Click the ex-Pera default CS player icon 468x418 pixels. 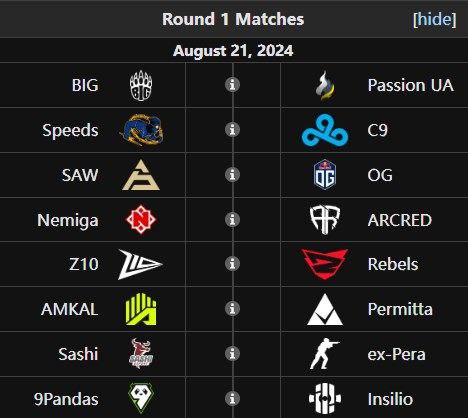click(x=325, y=354)
